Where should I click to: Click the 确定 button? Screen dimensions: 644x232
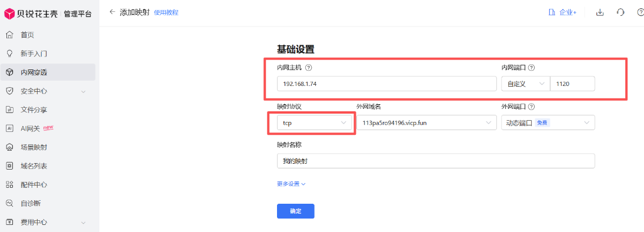point(296,211)
